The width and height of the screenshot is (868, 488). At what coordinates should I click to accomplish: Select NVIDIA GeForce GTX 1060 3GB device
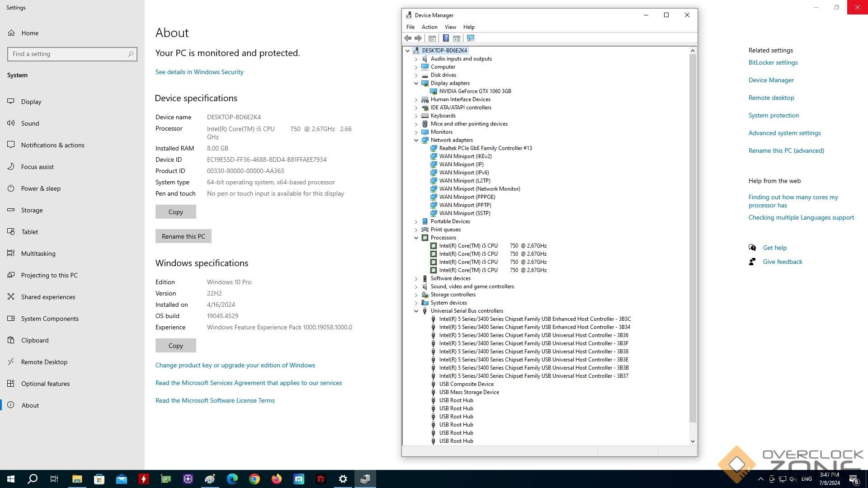point(475,91)
